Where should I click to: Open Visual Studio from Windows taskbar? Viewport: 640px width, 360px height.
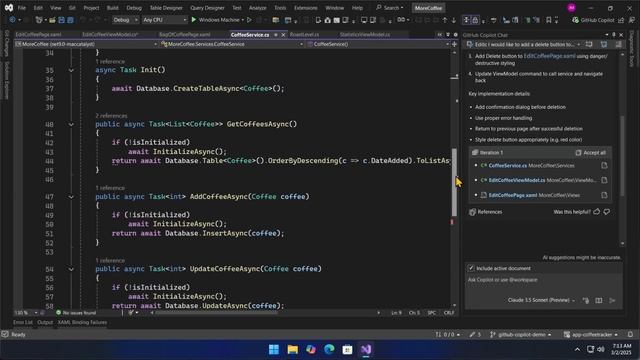366,349
